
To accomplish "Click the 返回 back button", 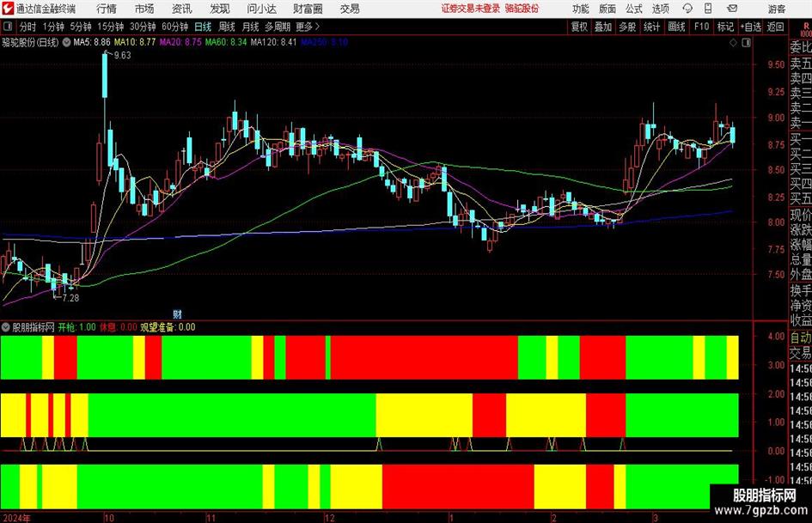I will 776,27.
